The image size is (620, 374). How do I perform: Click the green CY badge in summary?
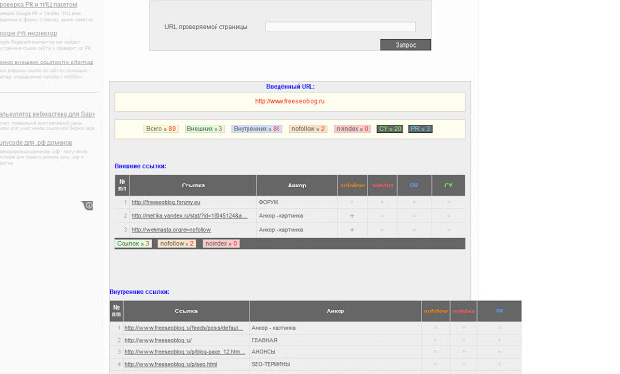(389, 129)
